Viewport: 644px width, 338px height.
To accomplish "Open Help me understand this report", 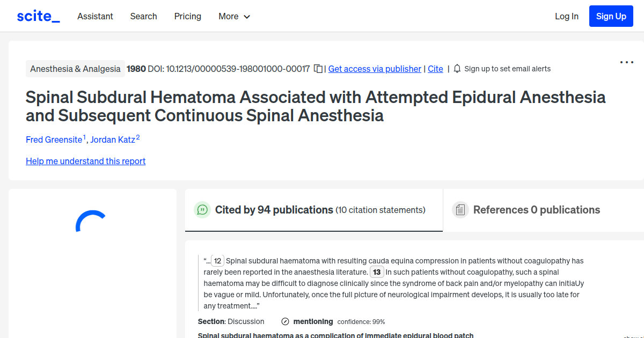I will click(85, 161).
